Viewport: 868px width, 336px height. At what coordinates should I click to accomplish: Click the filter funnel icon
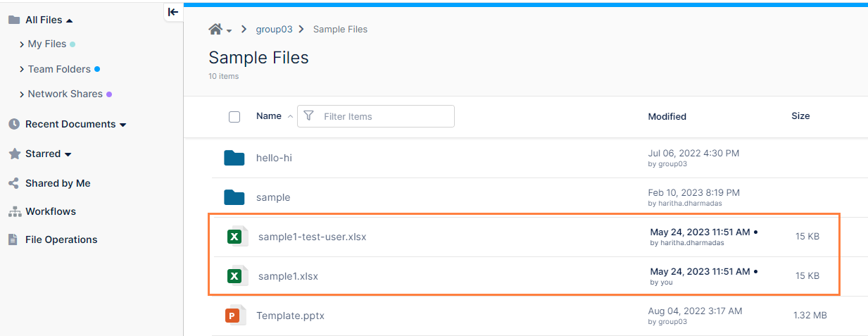[308, 116]
